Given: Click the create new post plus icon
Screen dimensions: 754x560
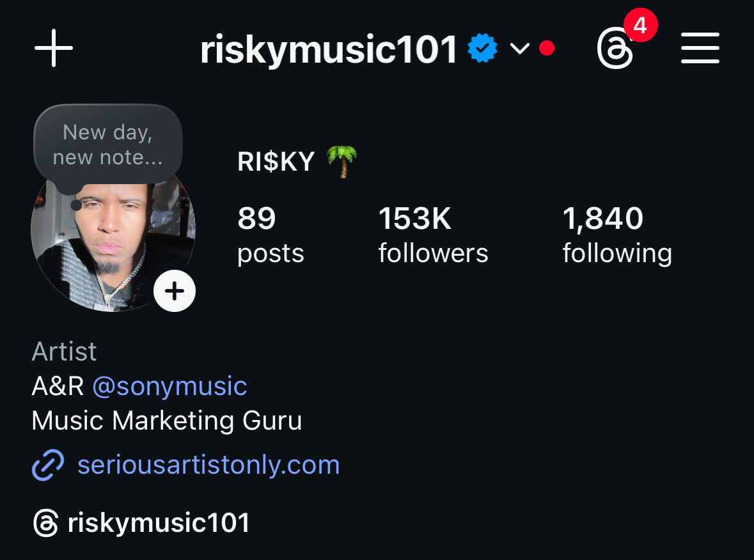Looking at the screenshot, I should pos(54,47).
